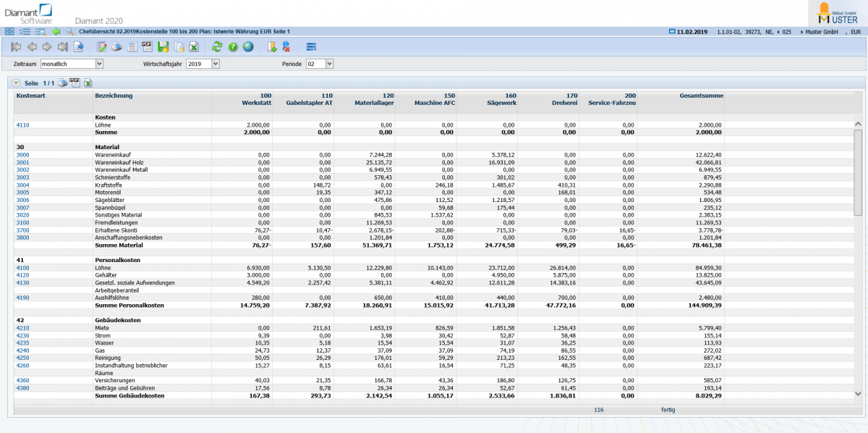Screen dimensions: 868x433
Task: Open Kostenart 3000 Wareneinkauf link
Action: click(22, 155)
